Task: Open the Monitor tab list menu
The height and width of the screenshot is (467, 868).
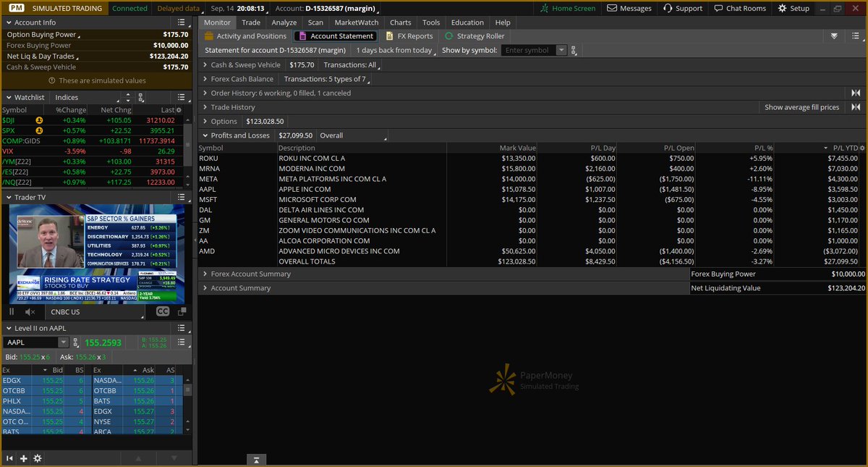Action: [x=856, y=35]
